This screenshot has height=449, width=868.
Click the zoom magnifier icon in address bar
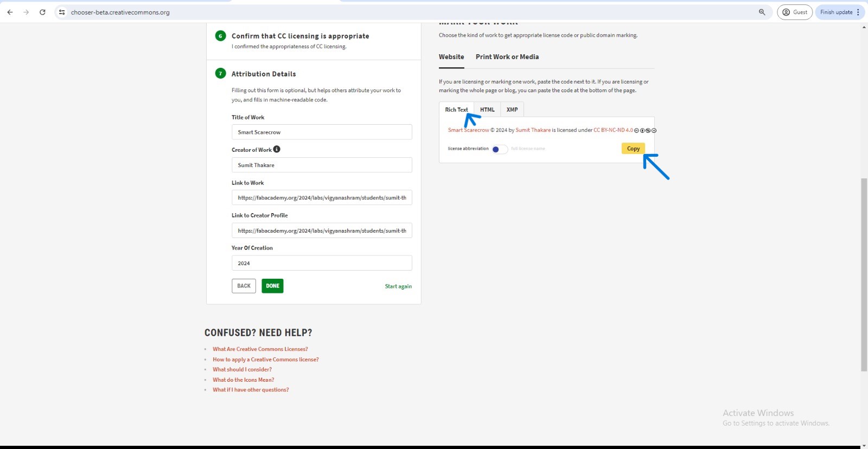(x=762, y=12)
